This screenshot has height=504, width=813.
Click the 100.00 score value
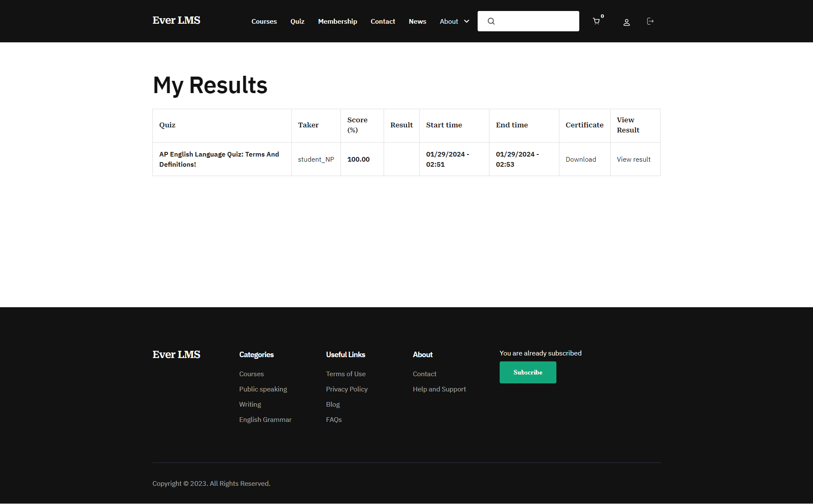pos(358,159)
